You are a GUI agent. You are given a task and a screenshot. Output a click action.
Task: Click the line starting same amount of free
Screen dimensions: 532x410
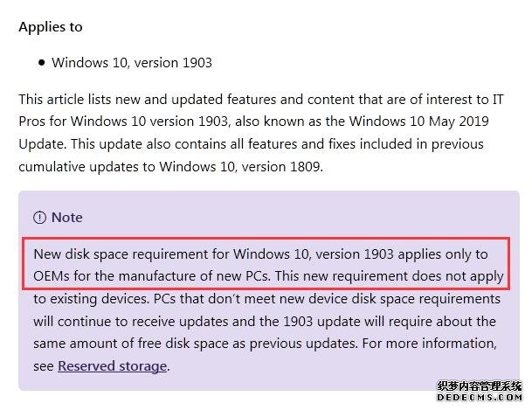pos(265,344)
